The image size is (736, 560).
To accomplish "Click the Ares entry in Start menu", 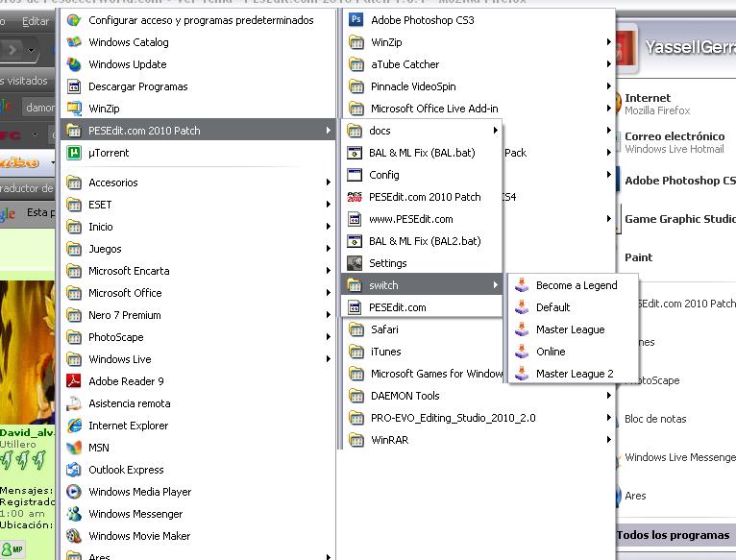I will [675, 496].
